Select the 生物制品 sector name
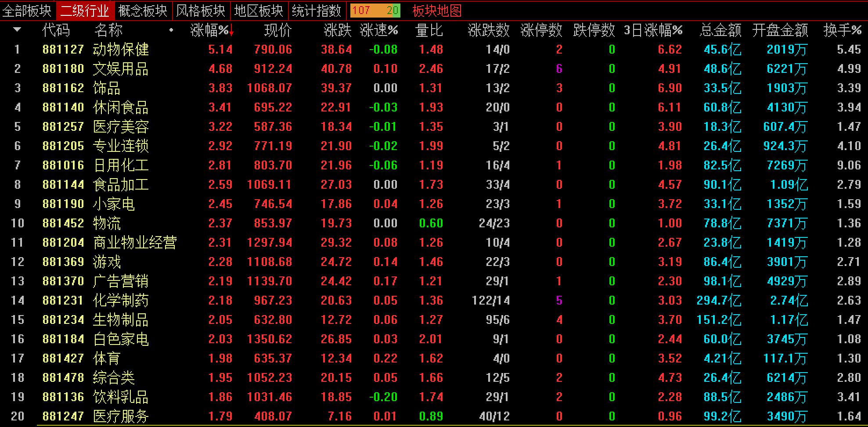 point(121,319)
